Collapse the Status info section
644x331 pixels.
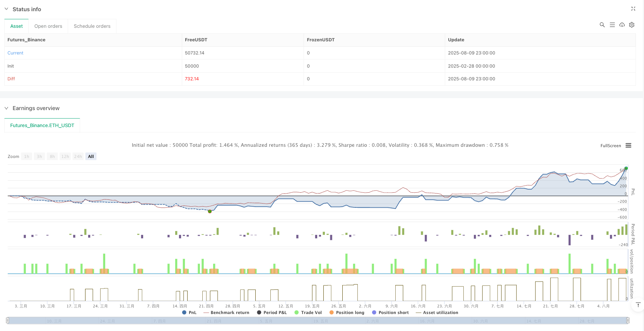[6, 9]
